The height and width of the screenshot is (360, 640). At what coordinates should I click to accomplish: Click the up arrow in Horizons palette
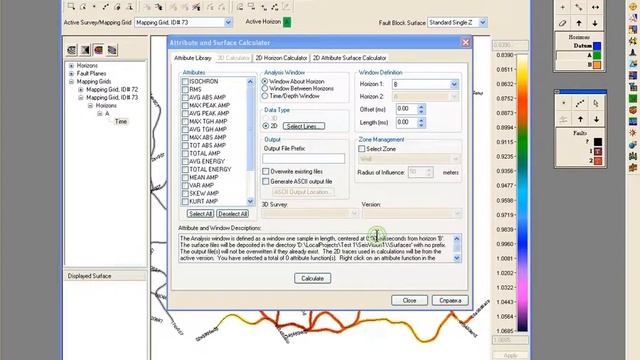[578, 23]
